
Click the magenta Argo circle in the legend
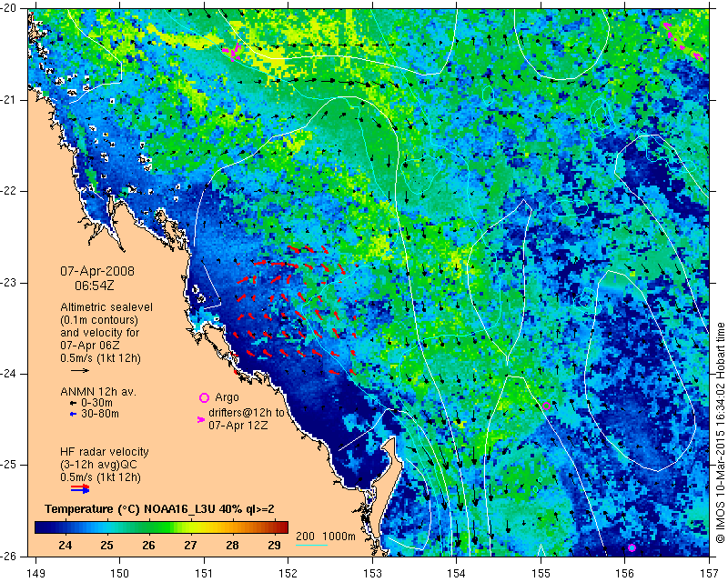pyautogui.click(x=204, y=397)
